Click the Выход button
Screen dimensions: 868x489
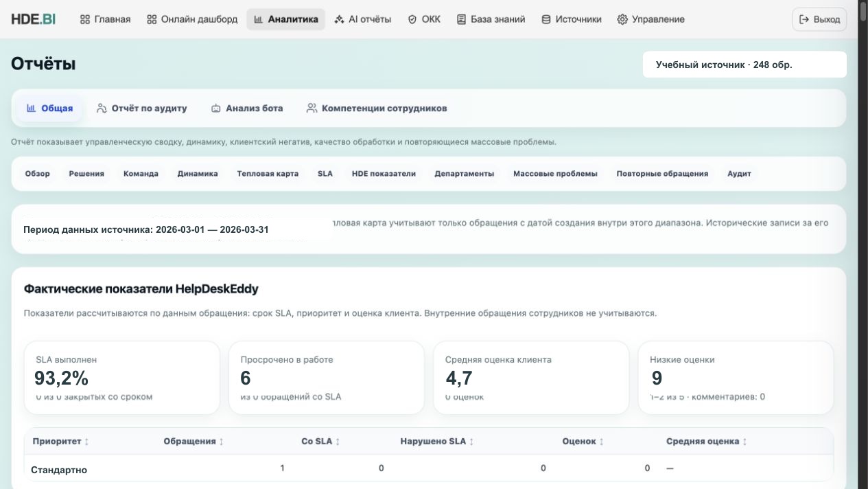click(x=819, y=19)
